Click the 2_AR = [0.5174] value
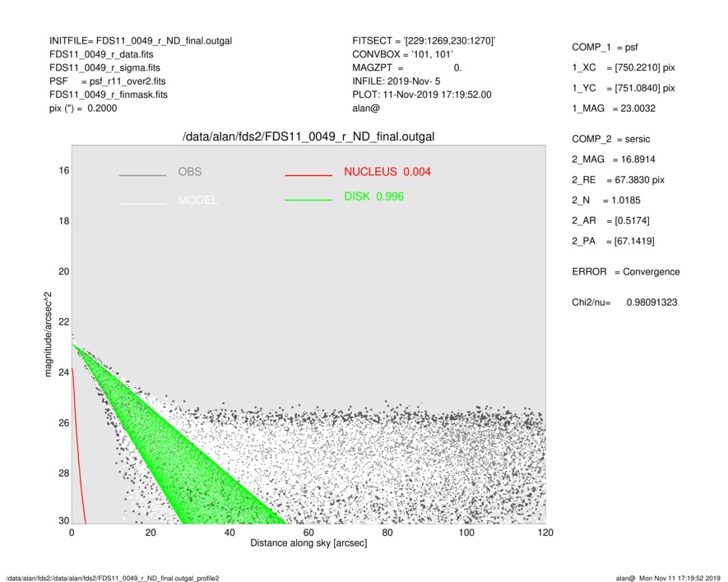728x582 pixels. (x=610, y=221)
